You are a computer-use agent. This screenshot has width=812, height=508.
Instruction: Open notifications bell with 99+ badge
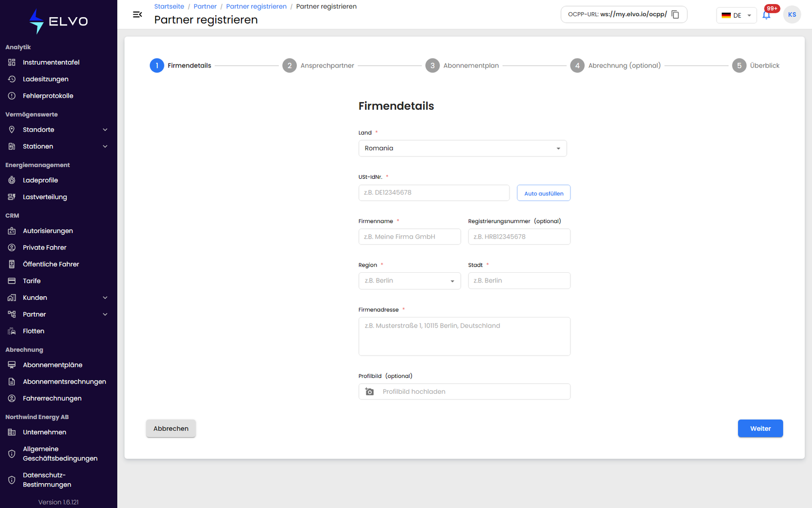(766, 15)
